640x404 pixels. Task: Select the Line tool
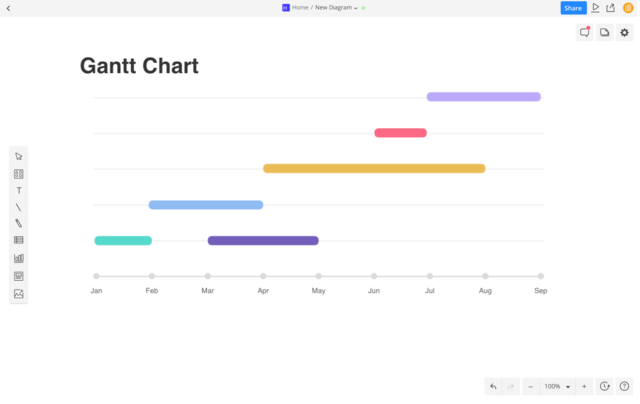pos(19,207)
